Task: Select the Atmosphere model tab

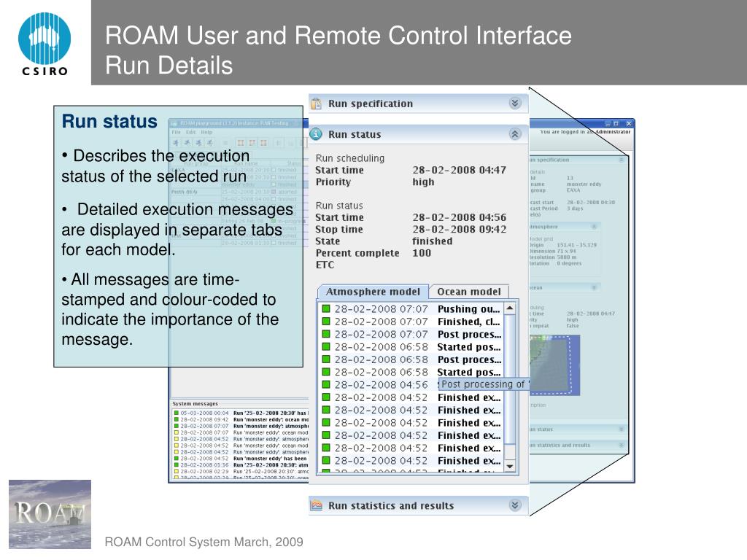Action: 373,292
